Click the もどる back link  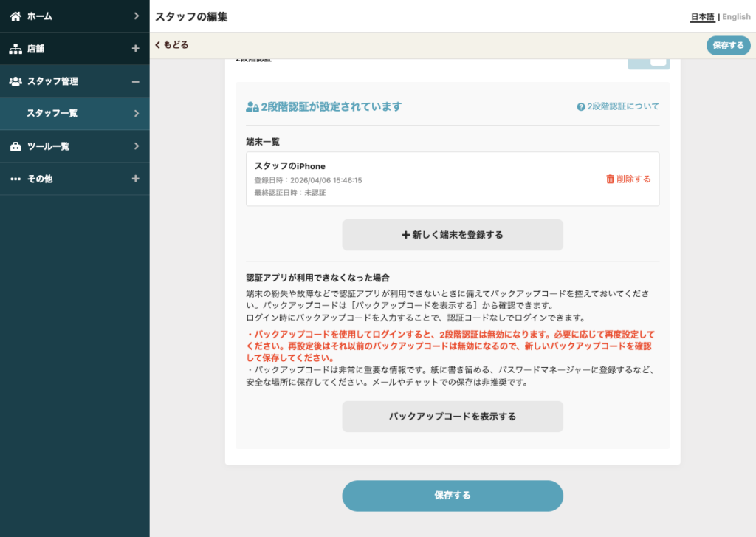coord(171,45)
